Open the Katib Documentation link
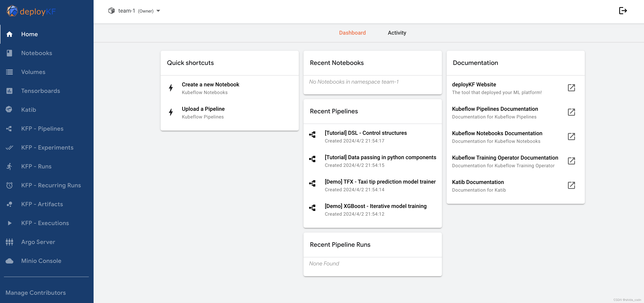644x303 pixels. coord(515,186)
